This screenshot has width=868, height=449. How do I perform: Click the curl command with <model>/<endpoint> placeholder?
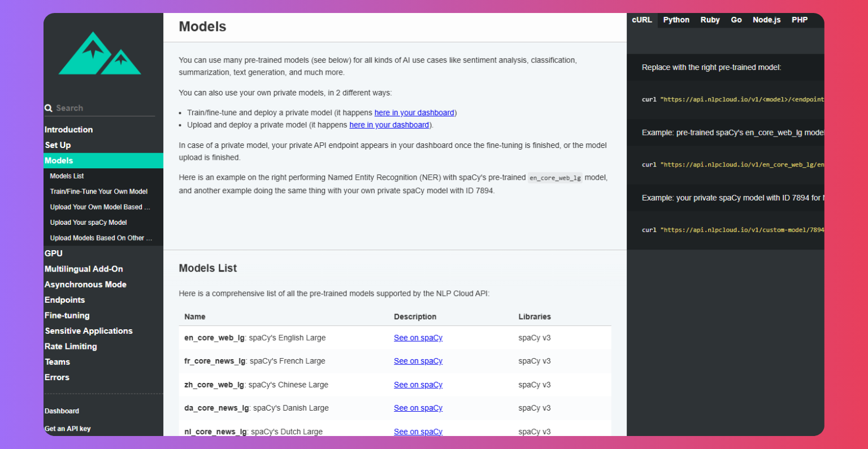733,99
